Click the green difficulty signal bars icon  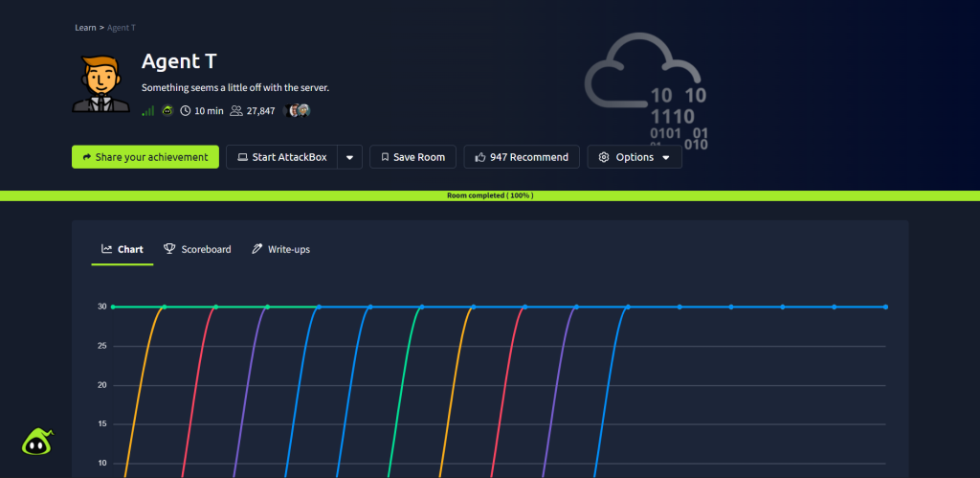point(148,111)
